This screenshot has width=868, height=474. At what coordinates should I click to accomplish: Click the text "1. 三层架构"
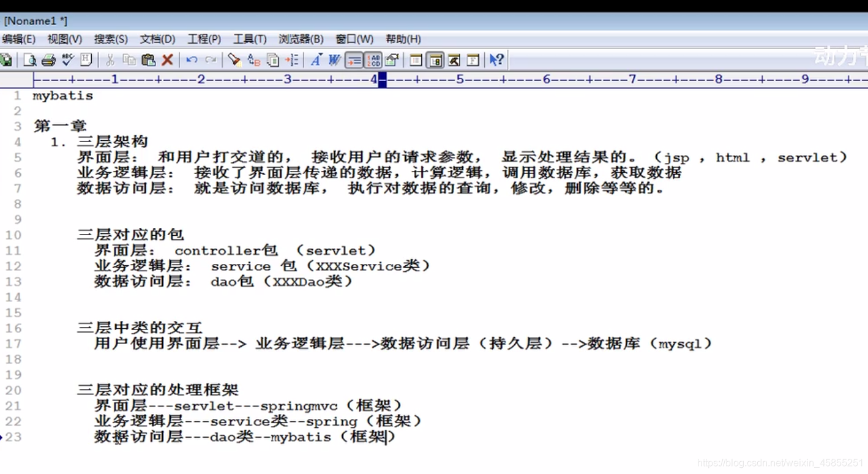click(x=99, y=142)
